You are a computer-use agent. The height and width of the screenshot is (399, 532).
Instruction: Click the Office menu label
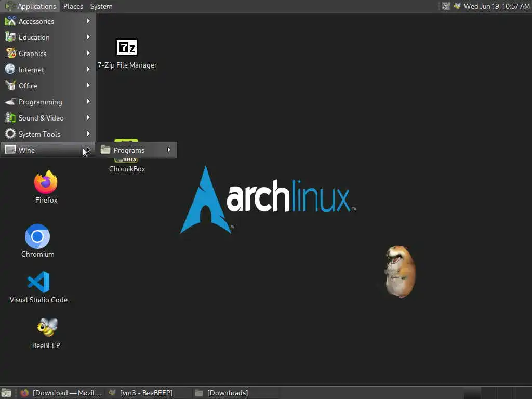28,86
